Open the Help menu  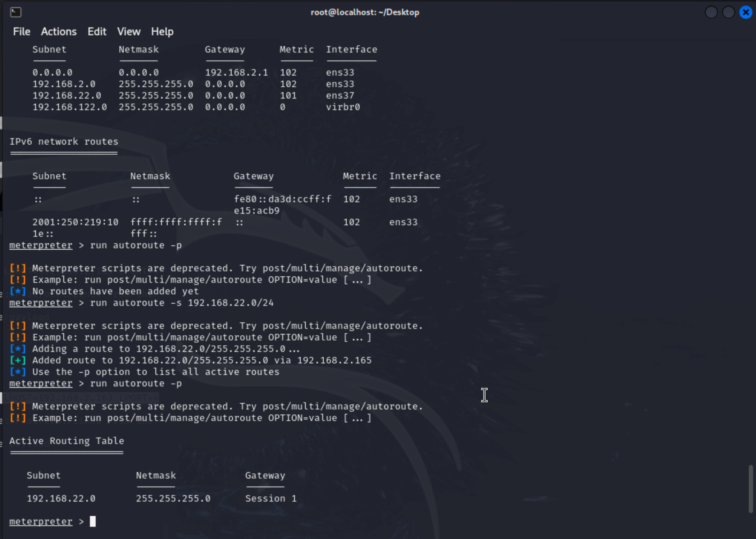[x=162, y=32]
